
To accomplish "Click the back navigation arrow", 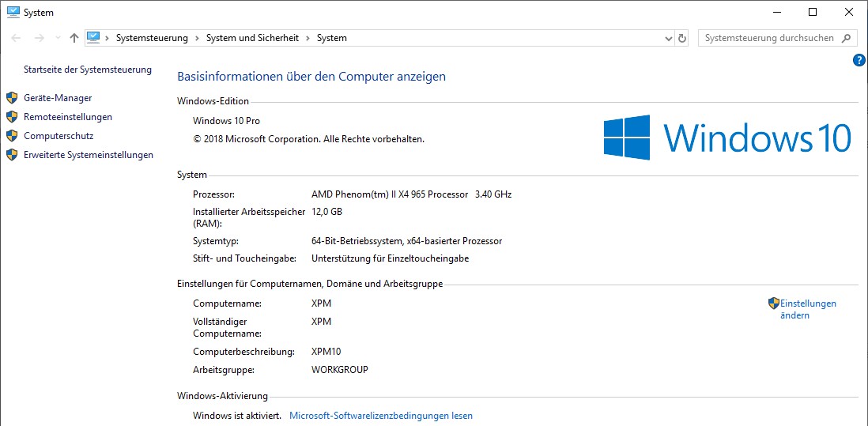I will pyautogui.click(x=16, y=38).
